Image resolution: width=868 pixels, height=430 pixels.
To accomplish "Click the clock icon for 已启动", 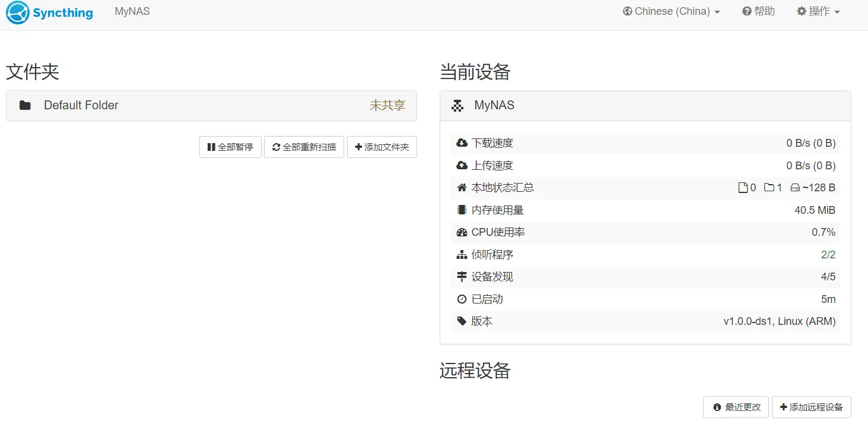I will click(x=462, y=299).
